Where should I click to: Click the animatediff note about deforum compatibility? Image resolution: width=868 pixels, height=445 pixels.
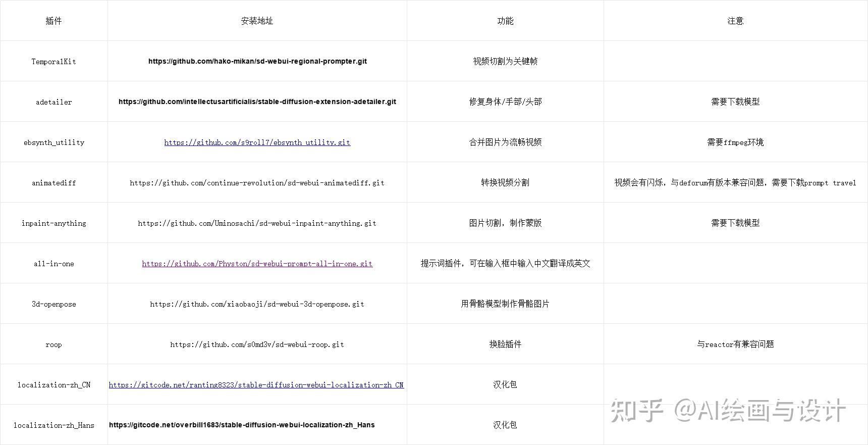pyautogui.click(x=735, y=182)
